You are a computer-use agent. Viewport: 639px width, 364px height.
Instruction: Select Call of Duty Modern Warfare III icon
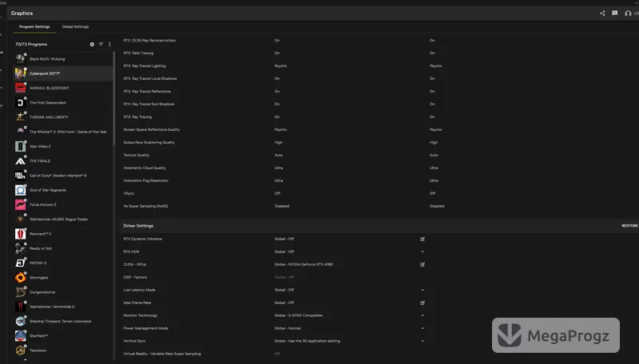coord(21,176)
